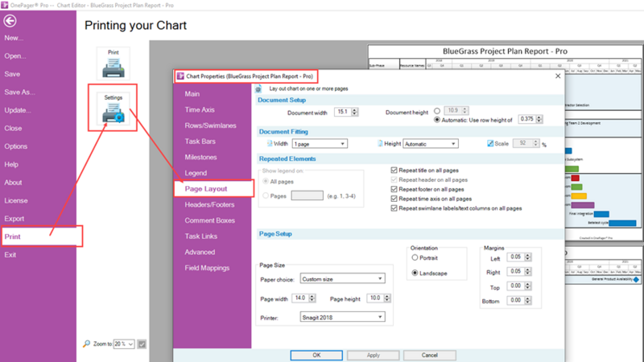Open the Comment Boxes tab
Image resolution: width=644 pixels, height=362 pixels.
tap(210, 220)
